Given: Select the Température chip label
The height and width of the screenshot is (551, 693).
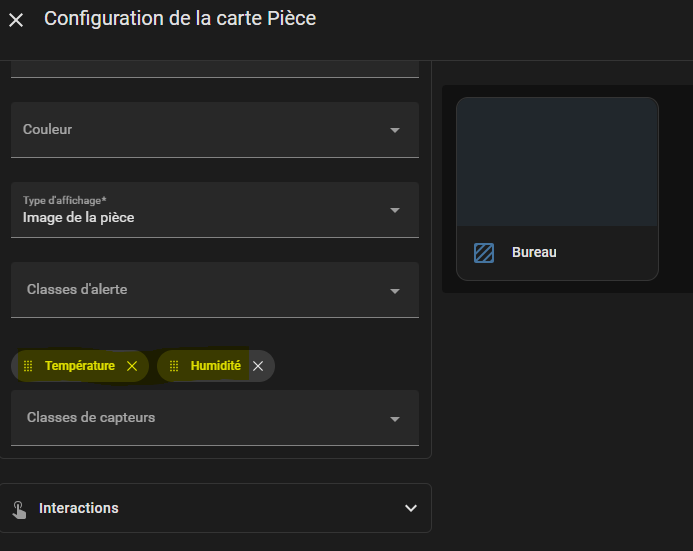Looking at the screenshot, I should 80,366.
